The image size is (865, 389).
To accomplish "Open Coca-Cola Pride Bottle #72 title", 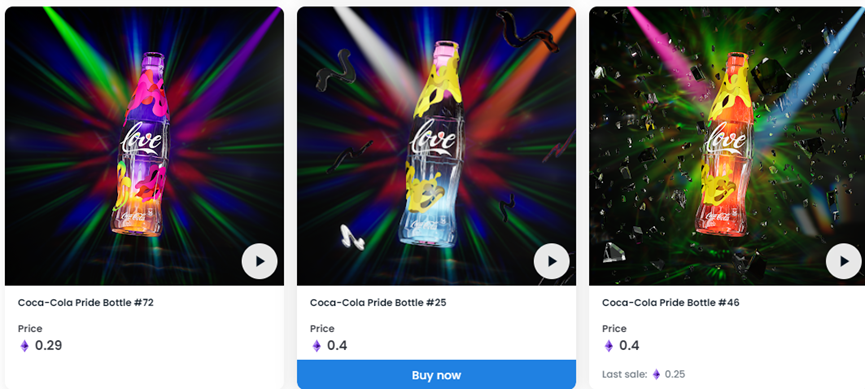I will [x=86, y=302].
